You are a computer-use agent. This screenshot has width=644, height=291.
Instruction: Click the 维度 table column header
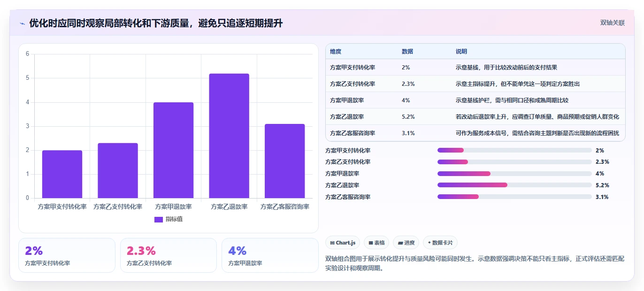(x=336, y=51)
